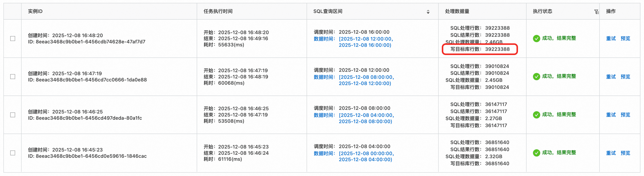Image resolution: width=644 pixels, height=176 pixels.
Task: Click the SQL查询区间 column header
Action: (x=328, y=11)
